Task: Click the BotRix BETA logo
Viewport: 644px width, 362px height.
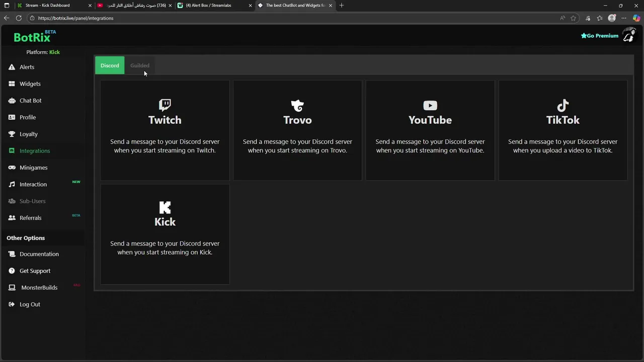Action: click(x=35, y=36)
